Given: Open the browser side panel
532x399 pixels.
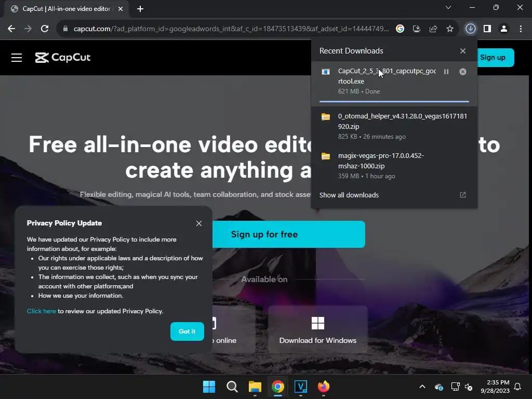Looking at the screenshot, I should coord(487,29).
